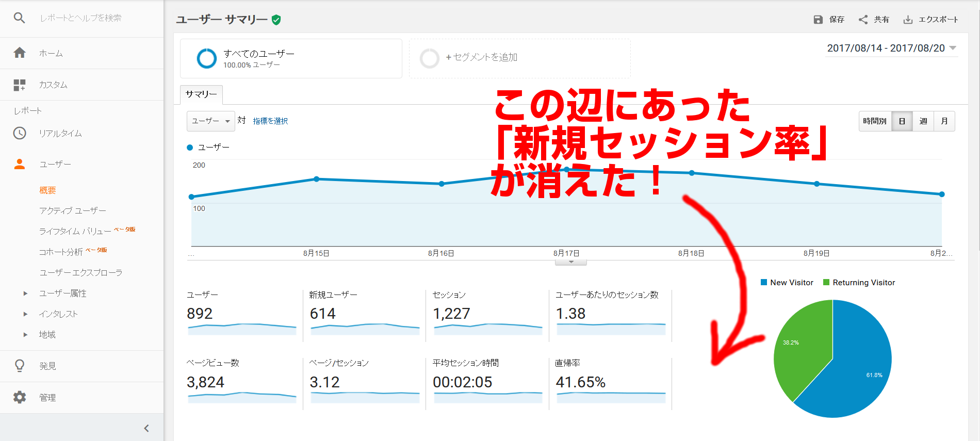Screen dimensions: 980x441
Task: Switch graph to 週 weekly view
Action: [923, 121]
